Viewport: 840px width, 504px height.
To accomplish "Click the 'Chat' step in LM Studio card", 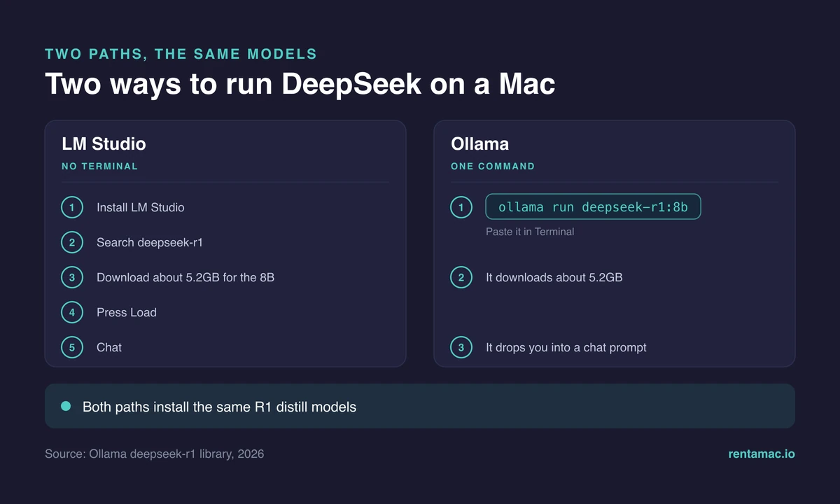I will coord(109,347).
